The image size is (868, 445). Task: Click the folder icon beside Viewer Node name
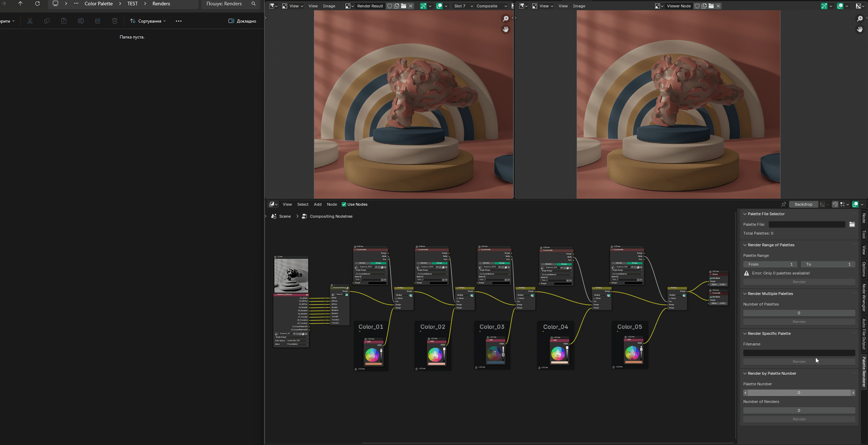click(x=711, y=6)
